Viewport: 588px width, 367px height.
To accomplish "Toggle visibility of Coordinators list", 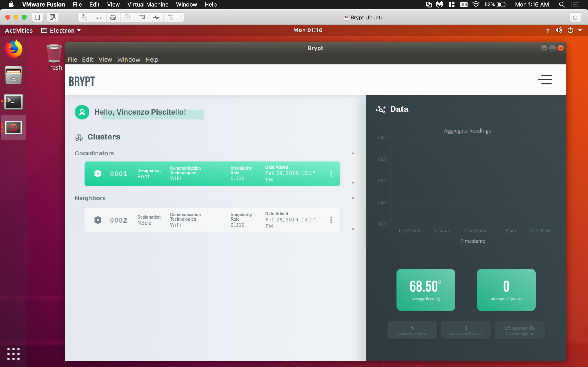I will (353, 153).
